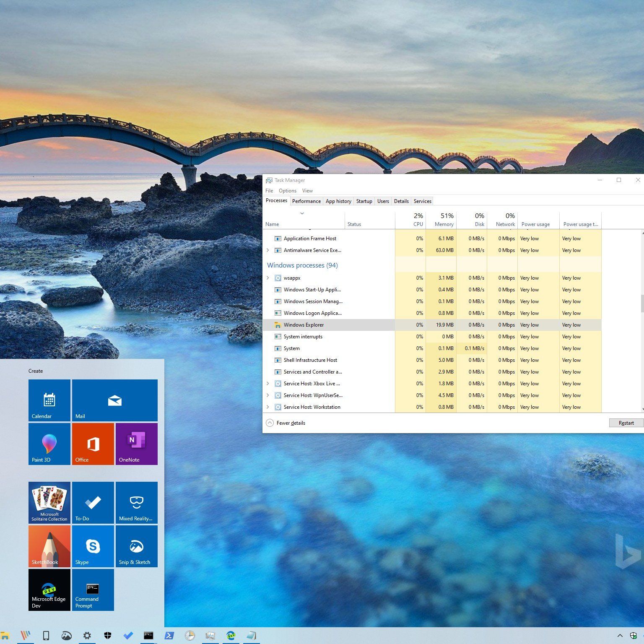Screen dimensions: 644x644
Task: Expand Service Host: Workstation entry
Action: coord(268,407)
